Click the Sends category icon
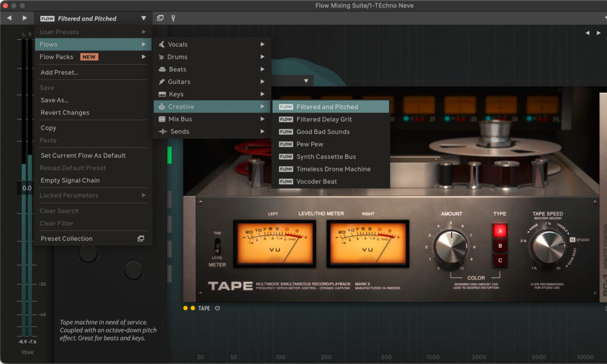The height and width of the screenshot is (364, 607). (162, 131)
